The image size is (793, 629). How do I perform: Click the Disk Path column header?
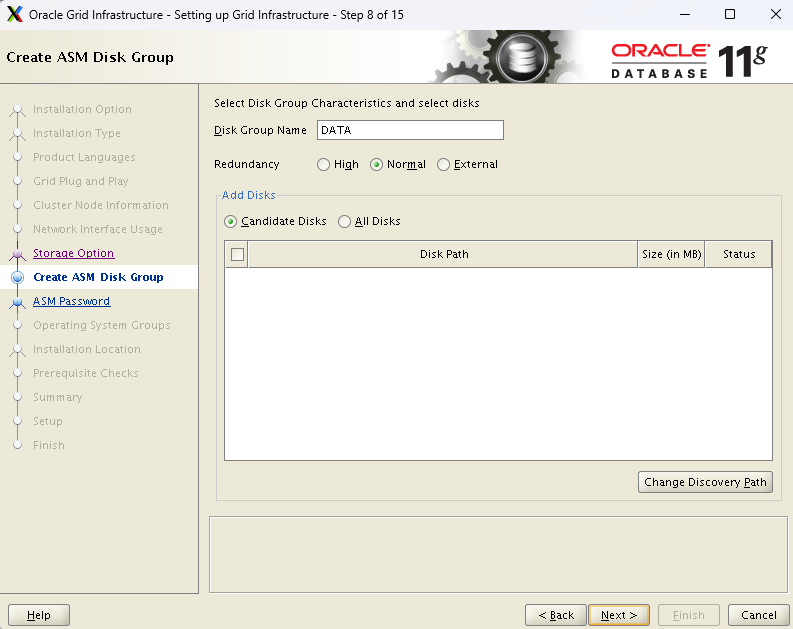pos(444,254)
